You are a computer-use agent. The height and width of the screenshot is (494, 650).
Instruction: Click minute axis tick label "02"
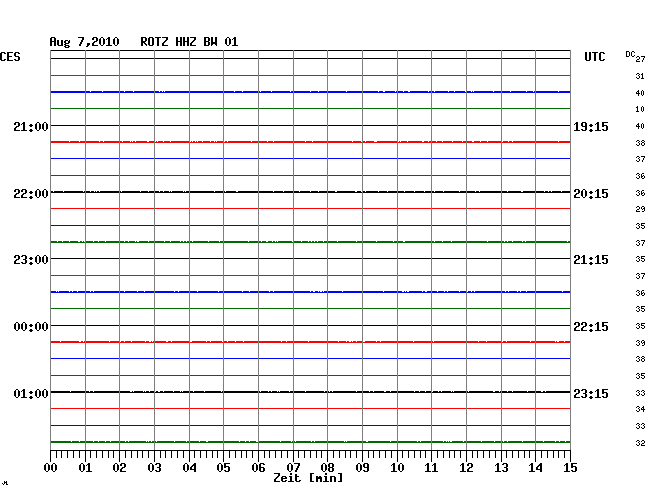point(119,468)
